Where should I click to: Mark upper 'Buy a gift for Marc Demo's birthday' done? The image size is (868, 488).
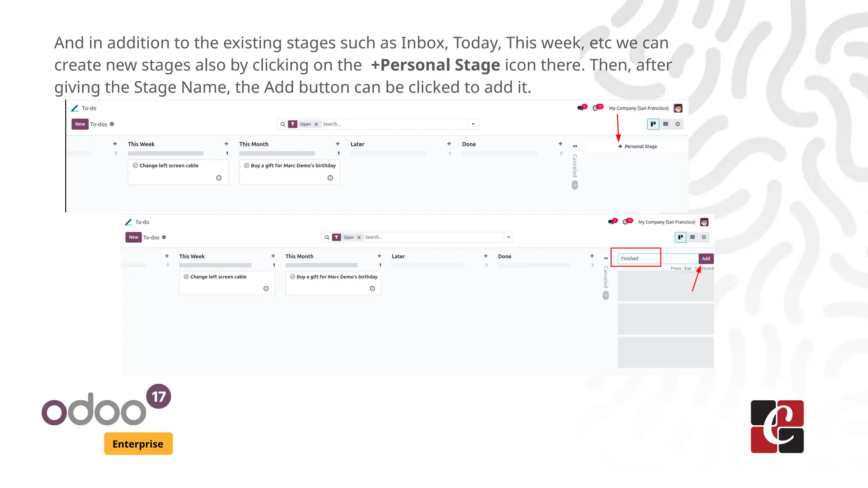[x=247, y=166]
